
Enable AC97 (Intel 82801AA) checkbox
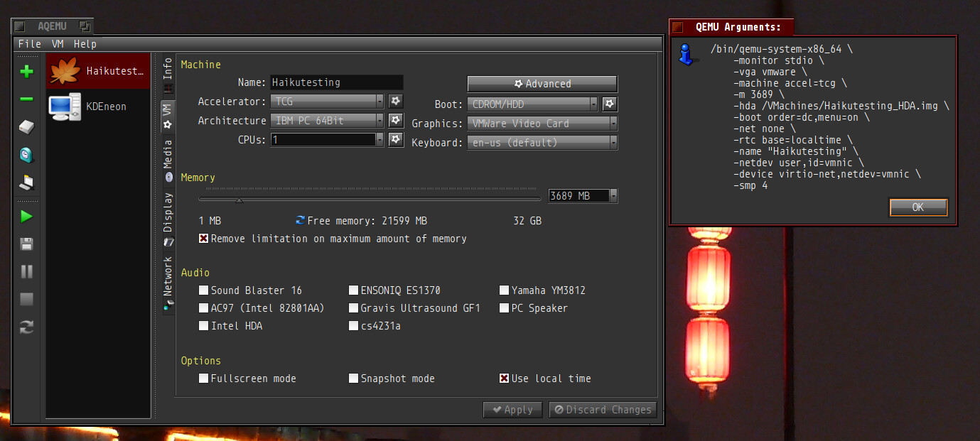[203, 307]
